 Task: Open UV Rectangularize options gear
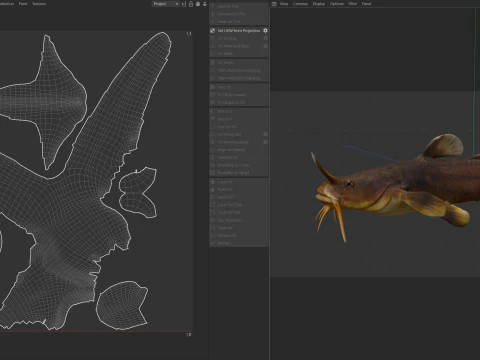click(x=265, y=142)
